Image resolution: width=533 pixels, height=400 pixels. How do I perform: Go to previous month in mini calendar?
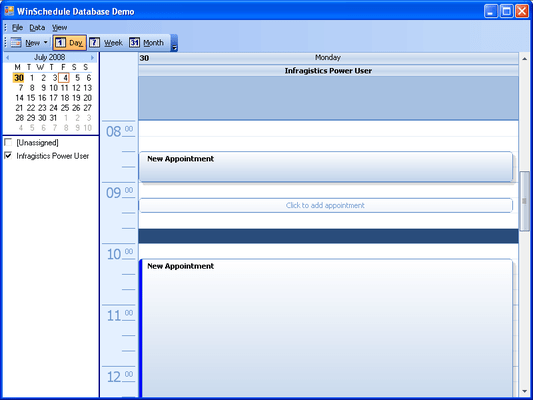coord(7,57)
